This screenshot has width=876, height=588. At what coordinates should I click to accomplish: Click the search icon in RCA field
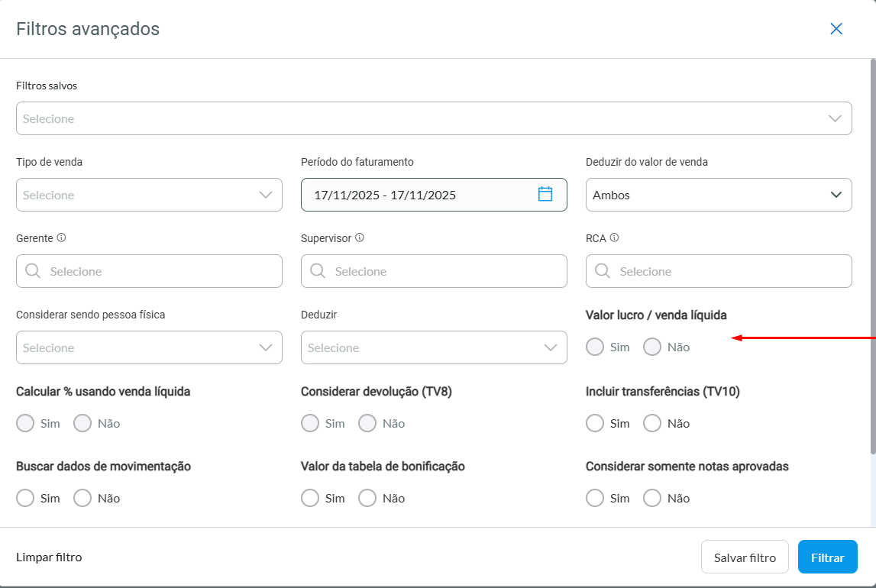[x=603, y=271]
